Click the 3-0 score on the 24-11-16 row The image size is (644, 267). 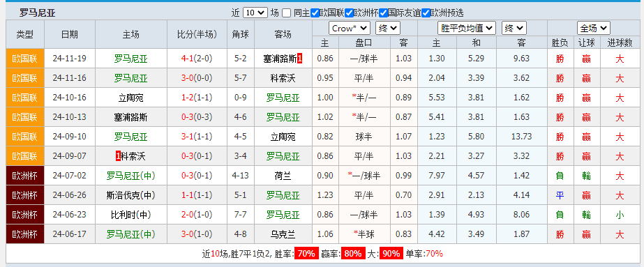coord(187,78)
